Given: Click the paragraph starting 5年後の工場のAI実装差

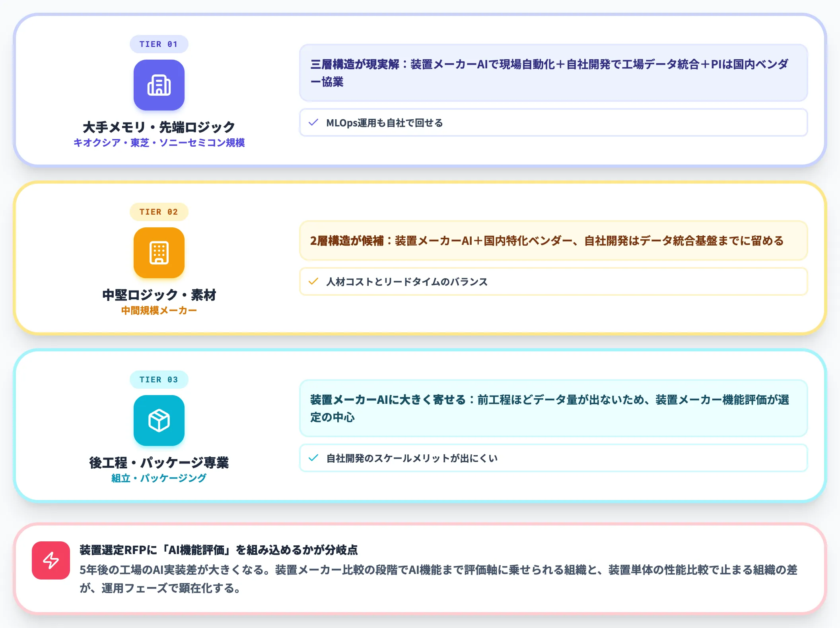Looking at the screenshot, I should [438, 579].
